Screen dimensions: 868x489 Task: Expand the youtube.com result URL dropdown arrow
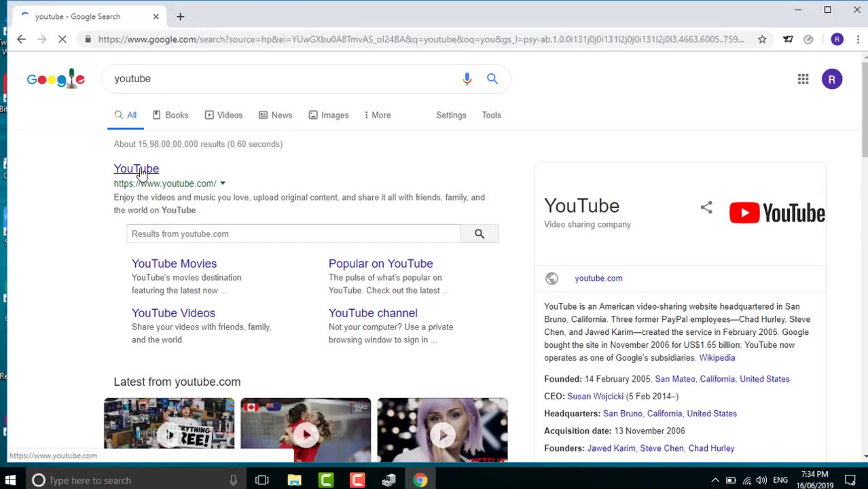223,183
